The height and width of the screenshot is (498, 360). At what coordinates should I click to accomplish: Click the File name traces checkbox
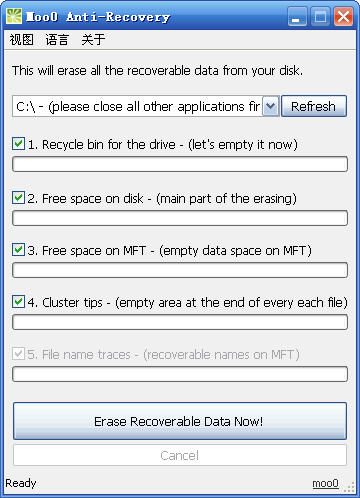(x=18, y=354)
